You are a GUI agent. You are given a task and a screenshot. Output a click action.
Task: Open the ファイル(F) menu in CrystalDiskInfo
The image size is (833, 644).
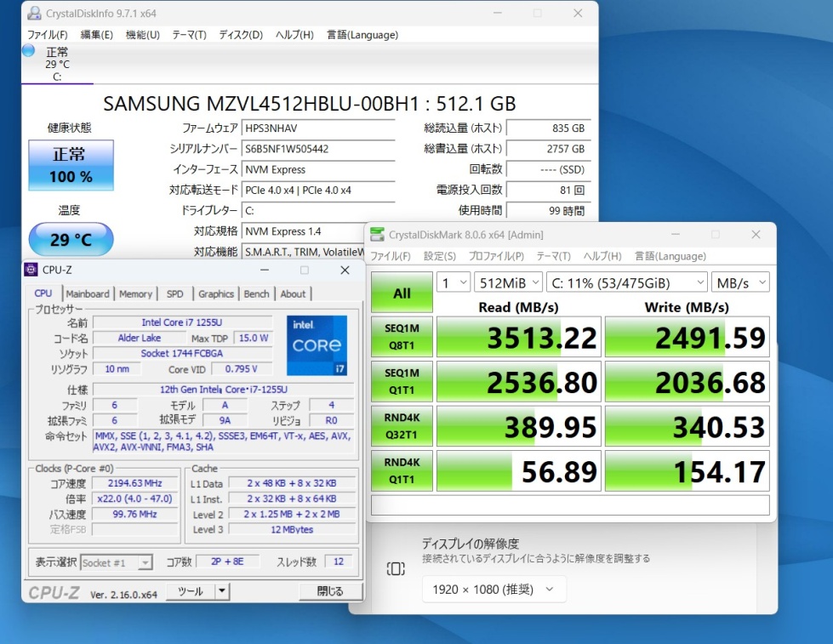(x=48, y=35)
